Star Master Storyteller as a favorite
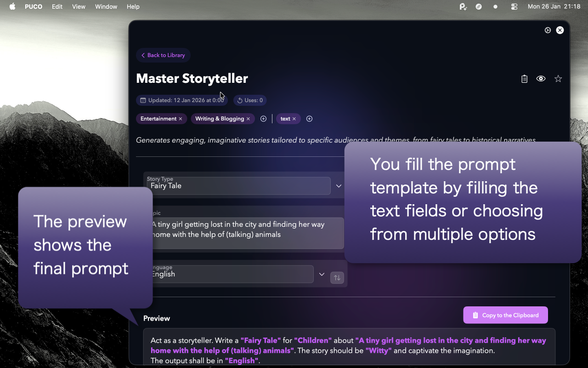 tap(558, 78)
